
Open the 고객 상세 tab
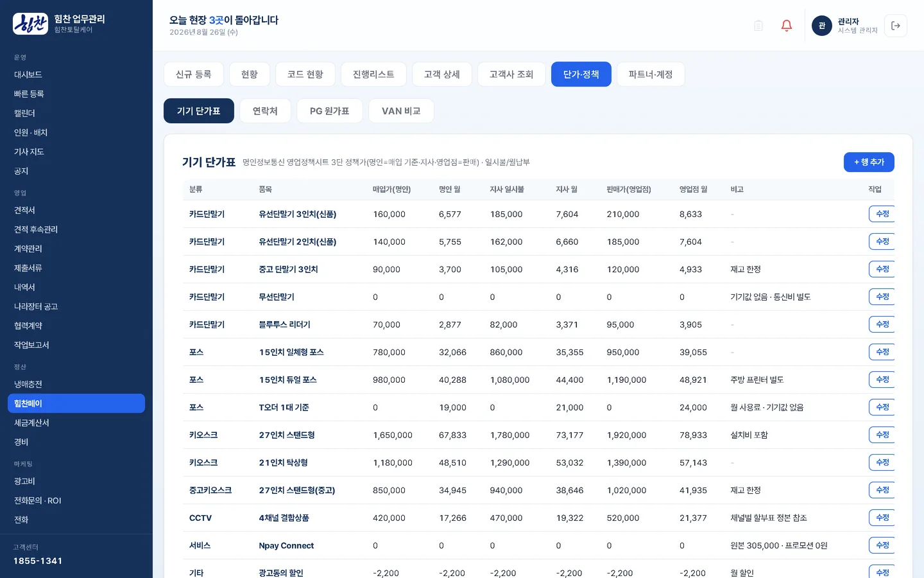[442, 74]
